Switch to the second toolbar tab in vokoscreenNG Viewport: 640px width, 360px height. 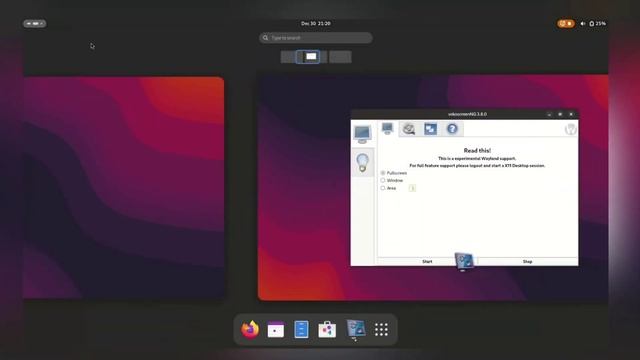point(409,129)
